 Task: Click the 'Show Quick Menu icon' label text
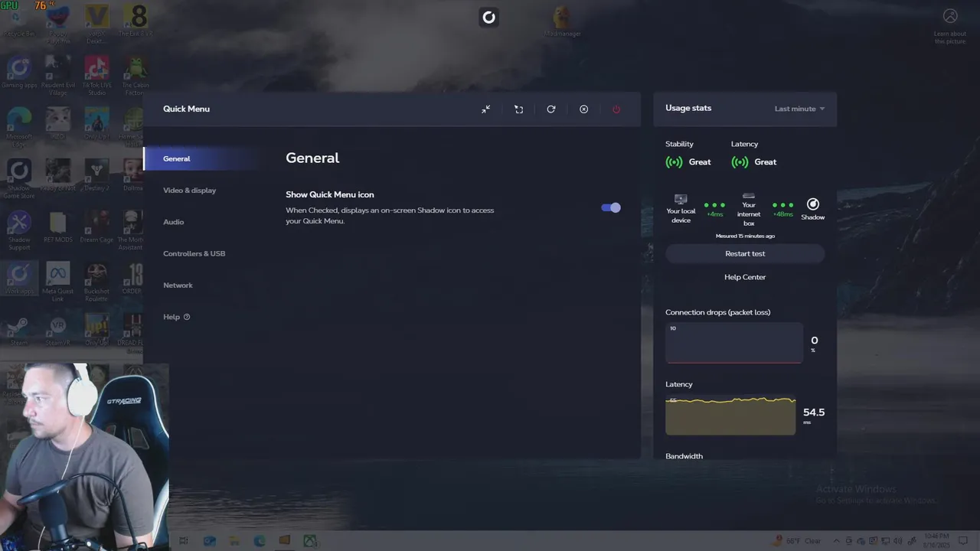tap(330, 194)
